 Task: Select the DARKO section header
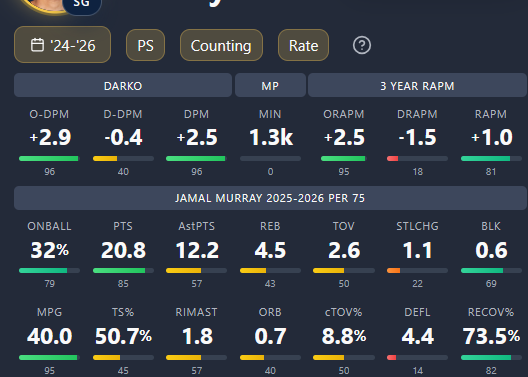click(x=123, y=86)
